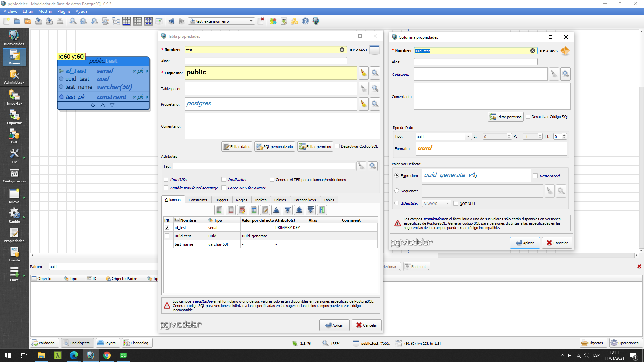Enable the Con OIDs checkbox
This screenshot has width=644, height=362.
pos(166,179)
